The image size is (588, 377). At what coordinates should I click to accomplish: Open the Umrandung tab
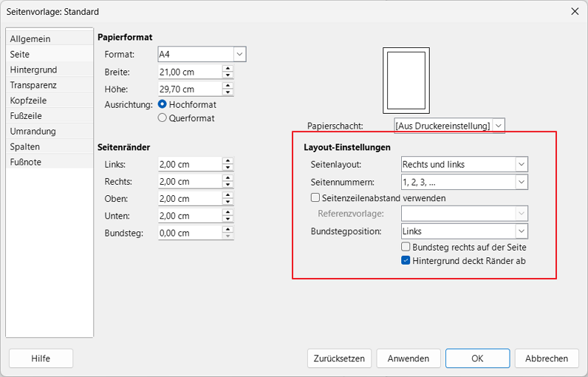coord(33,132)
